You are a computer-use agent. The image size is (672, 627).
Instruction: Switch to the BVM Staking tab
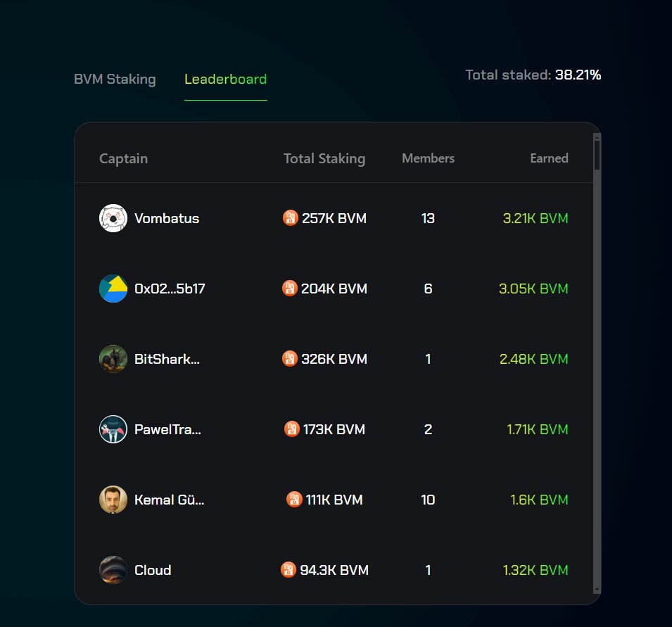[x=115, y=80]
